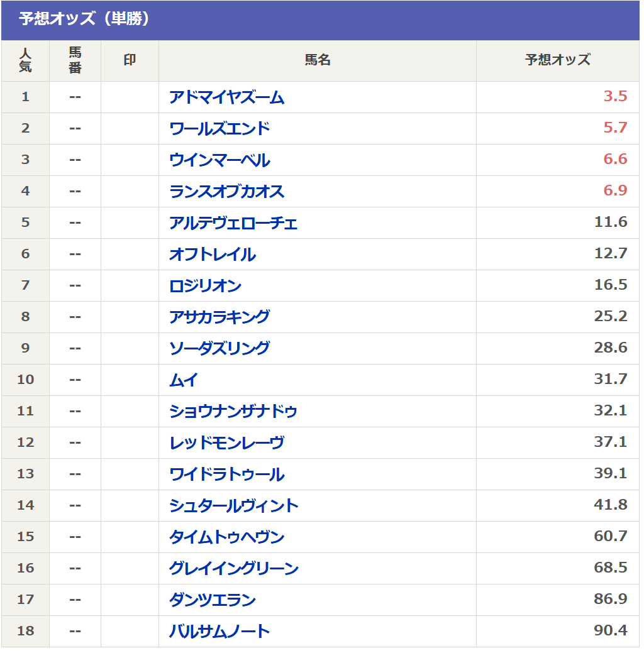Open horse link アドマイヤズーム
Viewport: 644px width, 653px height.
226,97
